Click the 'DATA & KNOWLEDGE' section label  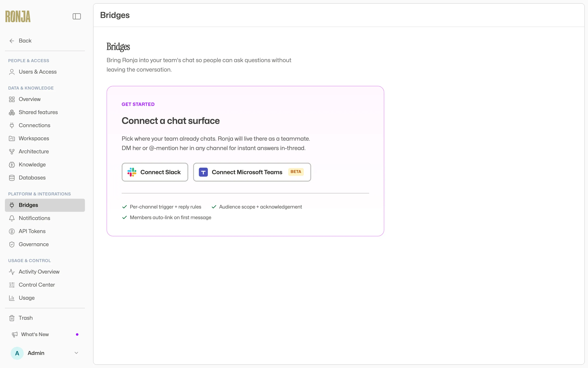pyautogui.click(x=31, y=88)
